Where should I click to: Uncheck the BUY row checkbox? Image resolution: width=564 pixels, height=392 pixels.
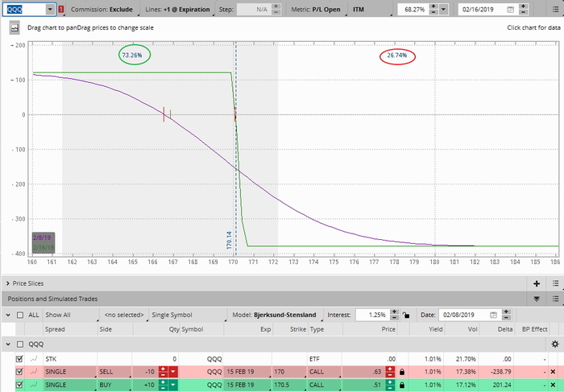coord(19,385)
